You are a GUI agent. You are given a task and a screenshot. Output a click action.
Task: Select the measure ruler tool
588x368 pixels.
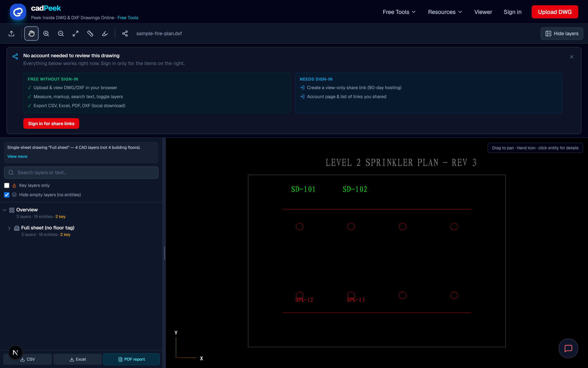coord(90,34)
